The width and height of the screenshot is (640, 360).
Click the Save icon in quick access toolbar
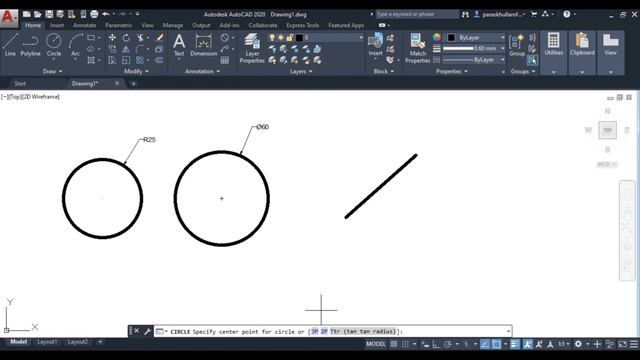click(49, 14)
